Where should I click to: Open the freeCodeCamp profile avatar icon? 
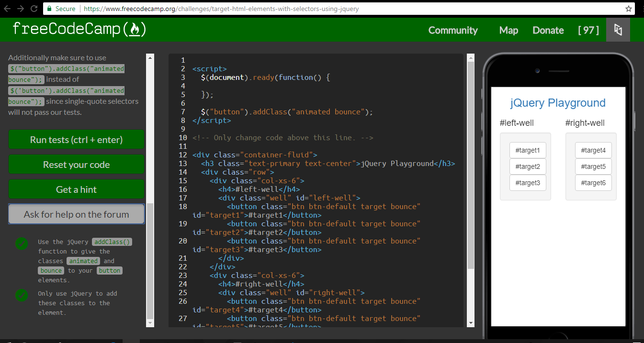[618, 30]
